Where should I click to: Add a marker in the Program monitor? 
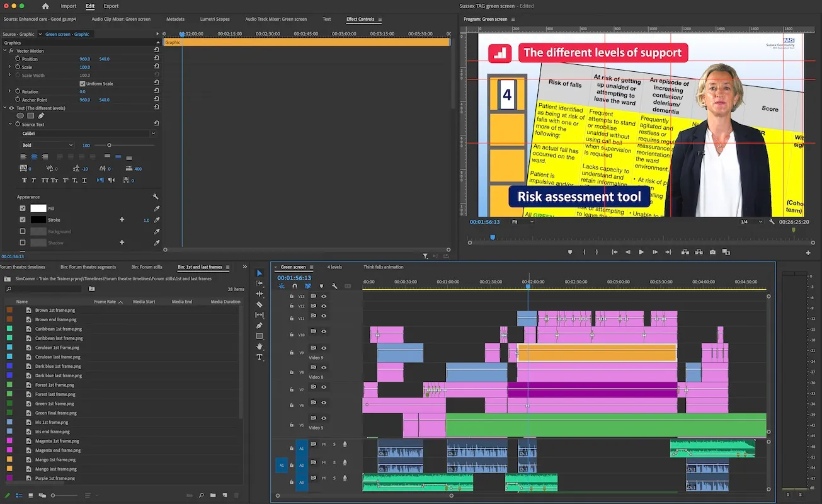(x=570, y=252)
